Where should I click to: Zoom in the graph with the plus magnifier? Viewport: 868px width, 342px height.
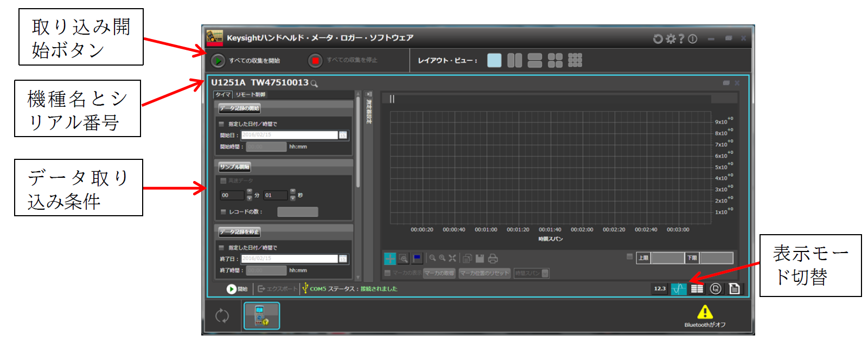442,258
